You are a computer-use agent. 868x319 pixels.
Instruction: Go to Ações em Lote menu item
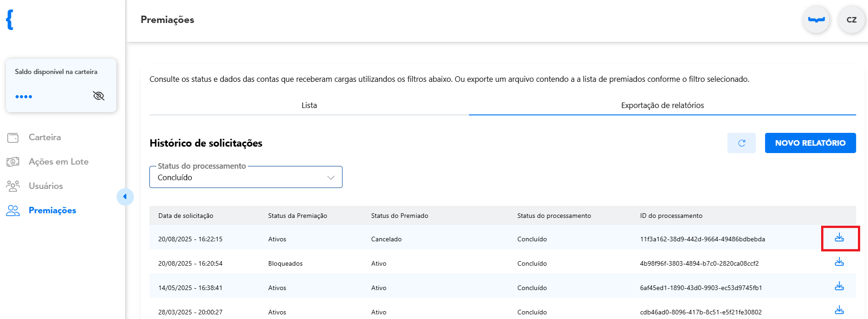tap(58, 162)
